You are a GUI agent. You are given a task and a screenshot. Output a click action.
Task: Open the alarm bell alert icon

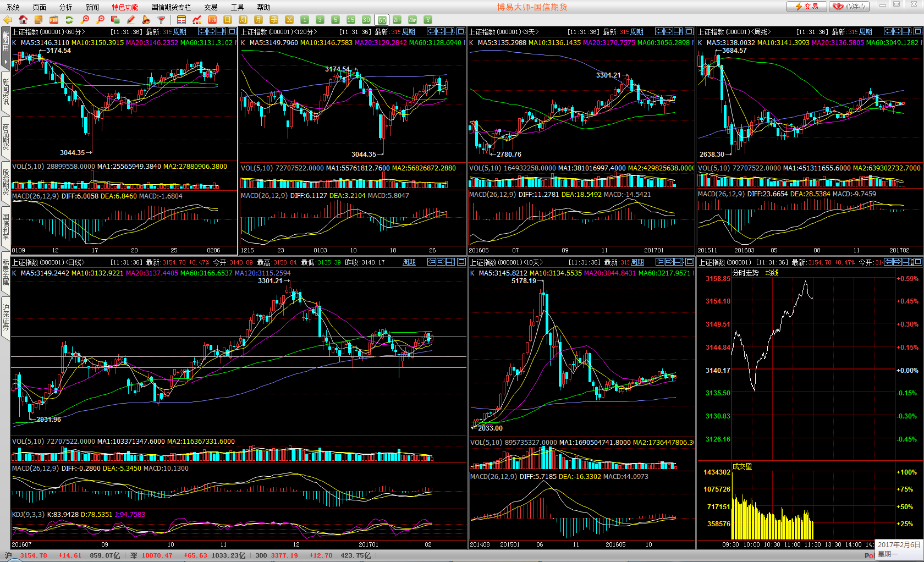point(146,20)
